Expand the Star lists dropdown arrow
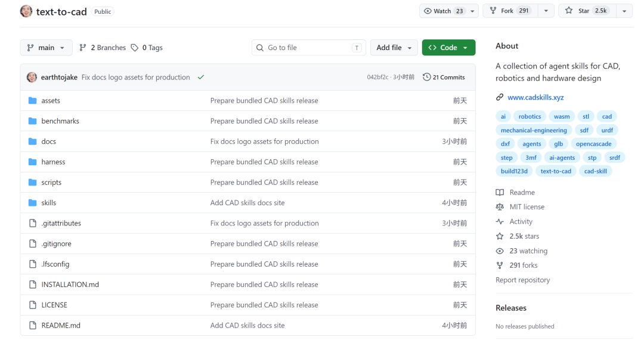 (624, 11)
